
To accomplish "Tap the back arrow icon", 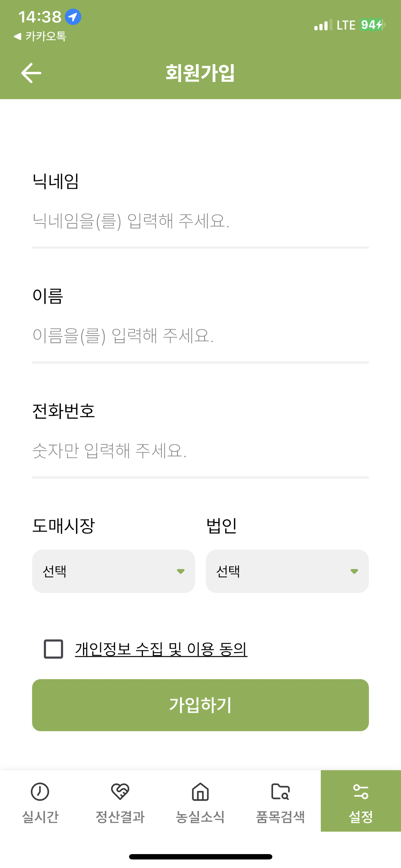I will 31,73.
